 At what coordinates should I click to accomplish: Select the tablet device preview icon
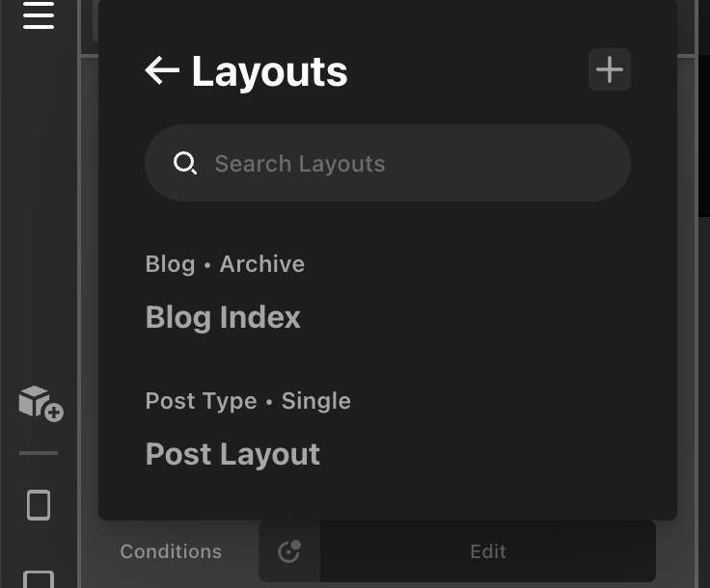39,505
